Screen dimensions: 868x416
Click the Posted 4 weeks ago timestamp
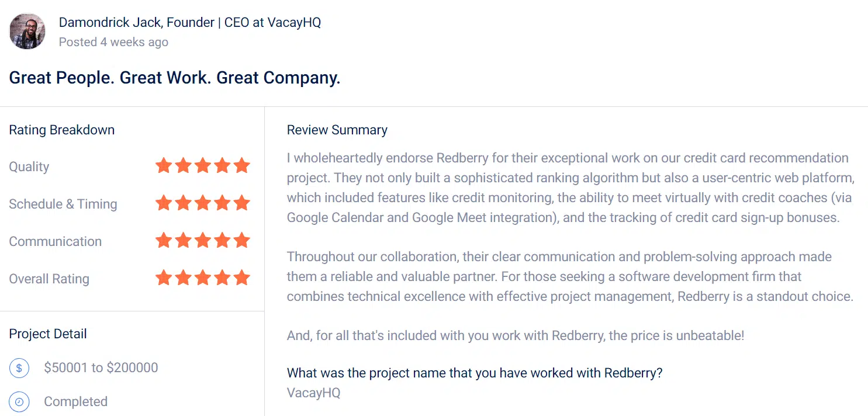[x=113, y=42]
